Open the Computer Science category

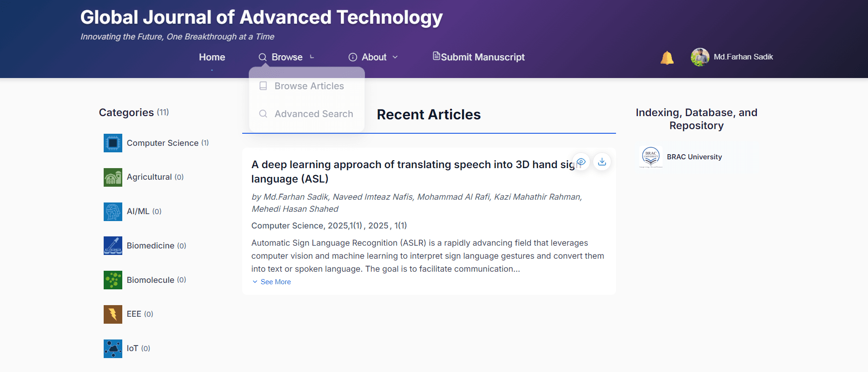tap(163, 143)
